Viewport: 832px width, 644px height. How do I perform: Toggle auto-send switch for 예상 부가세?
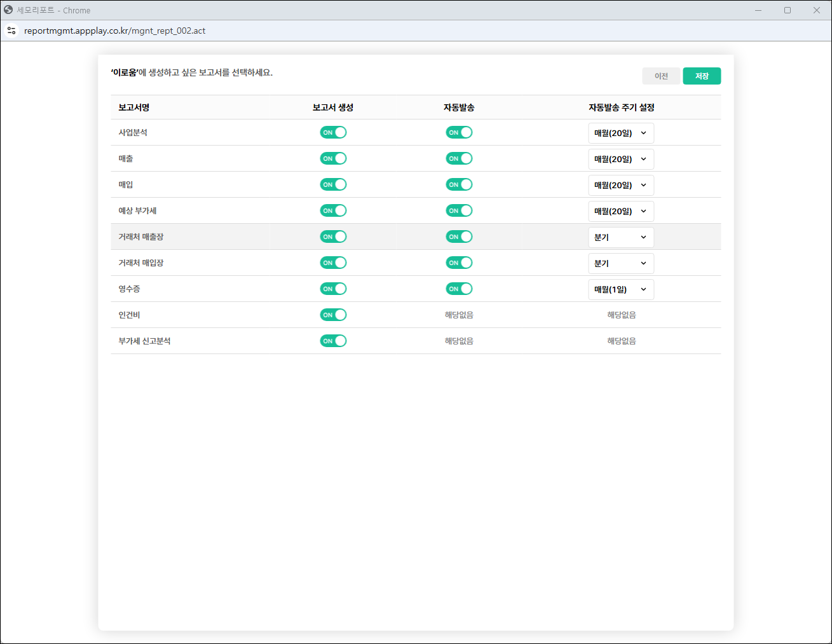[459, 210]
